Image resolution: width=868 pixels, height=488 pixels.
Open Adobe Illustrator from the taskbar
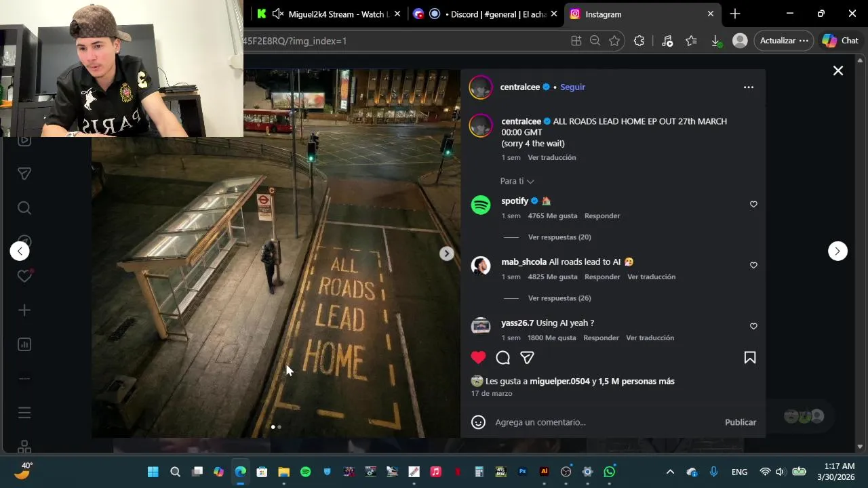click(544, 472)
